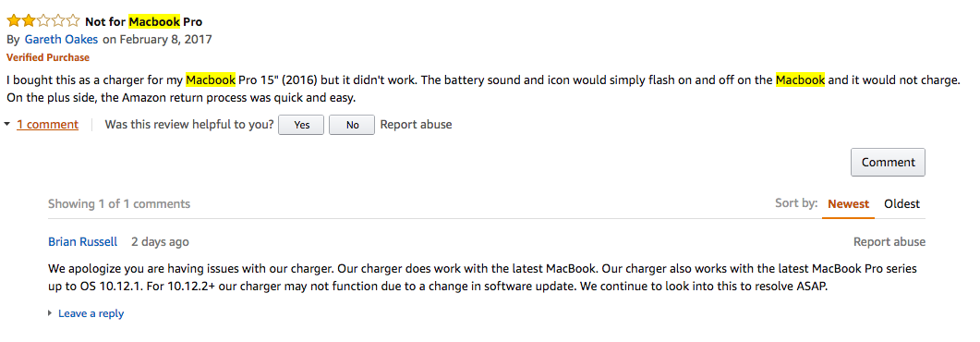Click the 'Showing 1 of 1 comments' text
The image size is (980, 342).
coord(119,204)
